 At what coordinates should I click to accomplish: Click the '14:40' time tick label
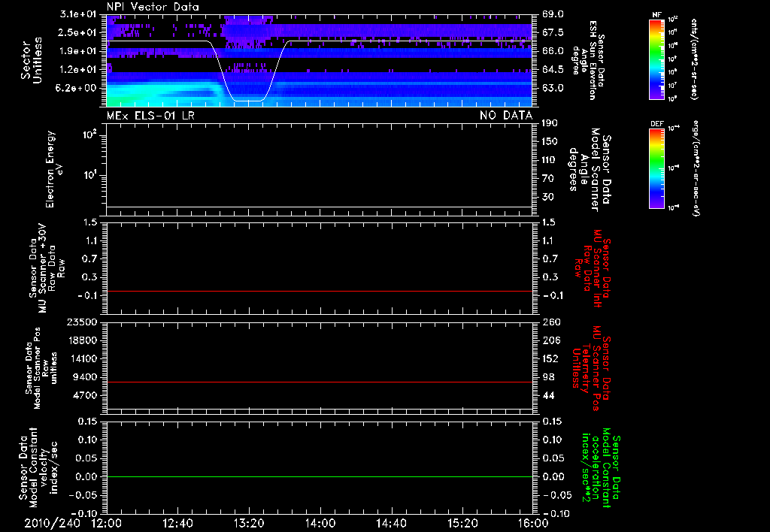(x=391, y=523)
